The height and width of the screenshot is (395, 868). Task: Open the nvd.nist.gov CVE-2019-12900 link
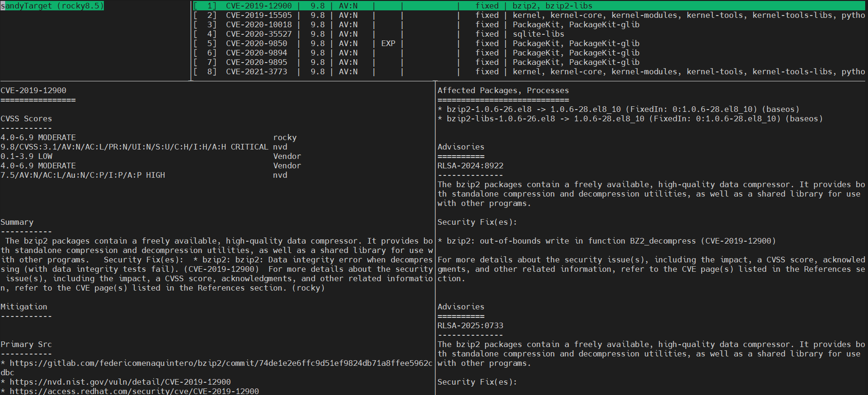[120, 382]
